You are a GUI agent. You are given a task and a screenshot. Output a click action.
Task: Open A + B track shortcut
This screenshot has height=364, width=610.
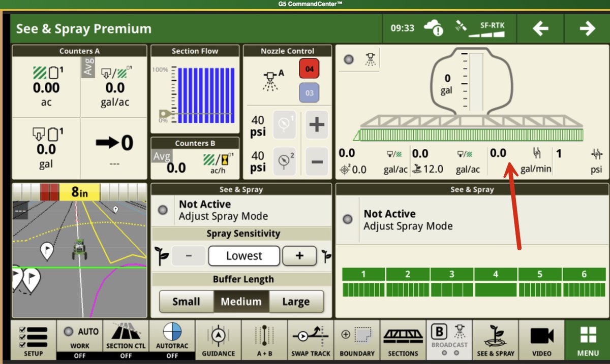click(264, 340)
